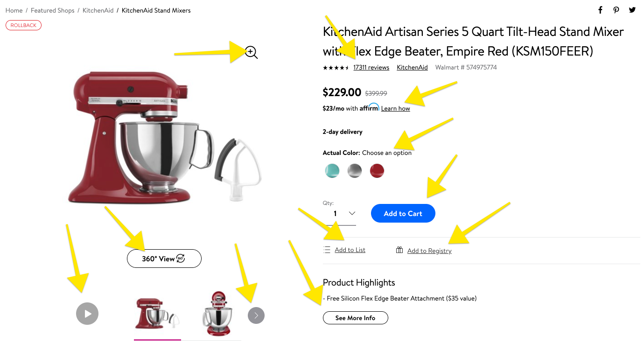Share the product on Twitter
The height and width of the screenshot is (343, 644).
(x=632, y=10)
